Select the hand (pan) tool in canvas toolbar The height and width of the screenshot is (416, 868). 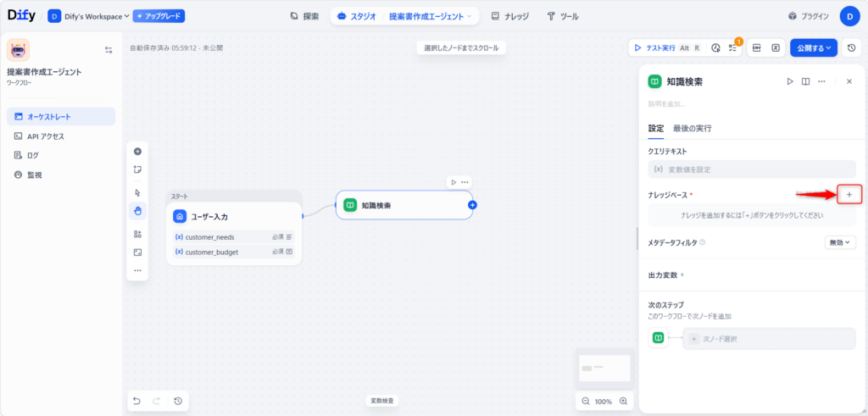pos(137,211)
